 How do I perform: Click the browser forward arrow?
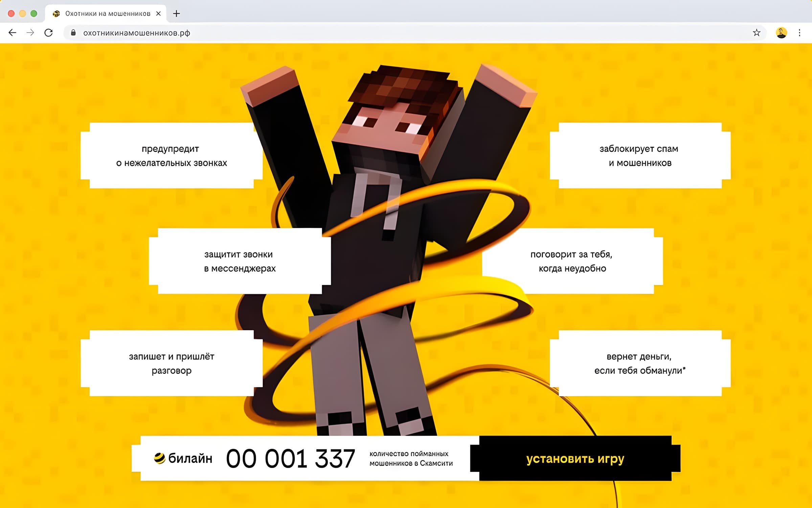tap(30, 33)
